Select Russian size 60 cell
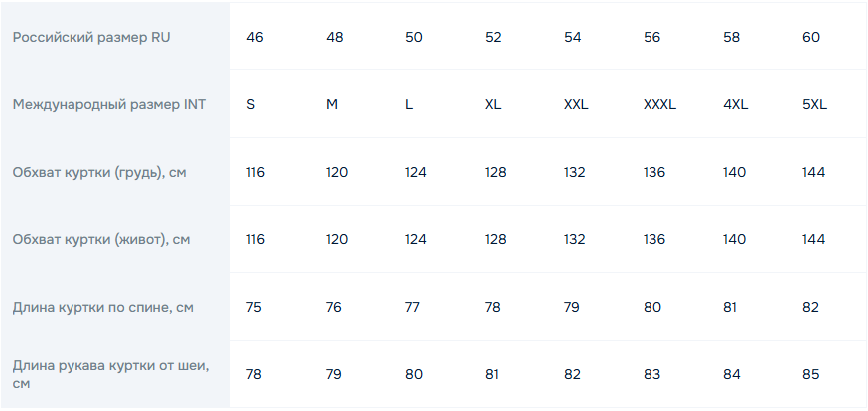Screen dimensions: 868x411 pos(811,37)
